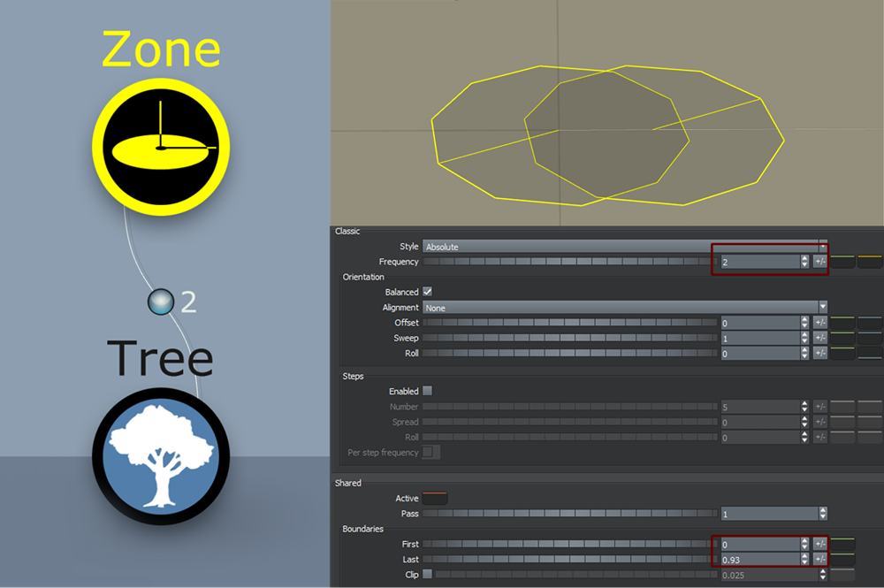Viewport: 884px width, 588px height.
Task: Open the curve editor for First boundary
Action: tap(842, 544)
